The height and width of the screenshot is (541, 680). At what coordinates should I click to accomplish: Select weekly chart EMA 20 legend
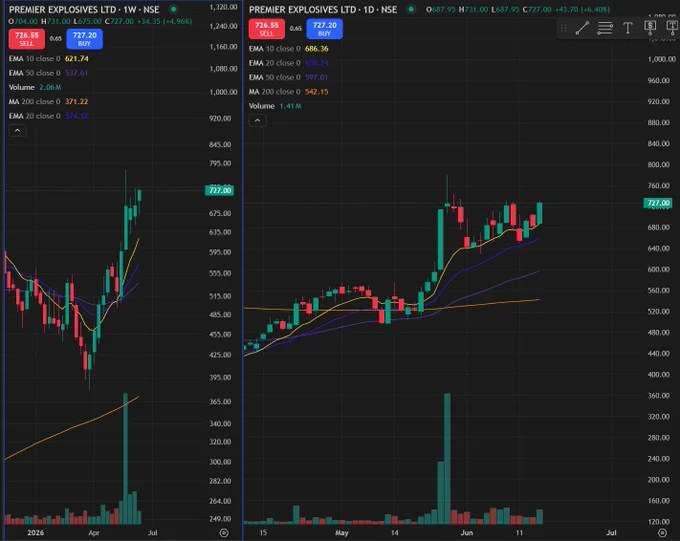[x=49, y=116]
